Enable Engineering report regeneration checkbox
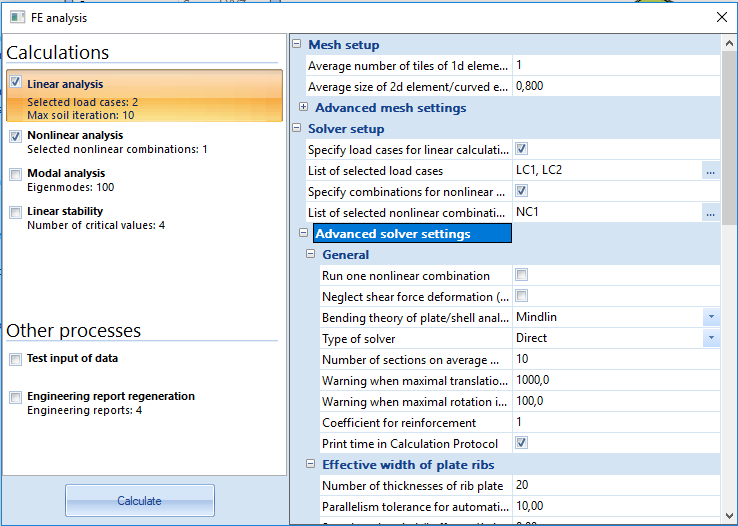738x526 pixels. click(16, 397)
